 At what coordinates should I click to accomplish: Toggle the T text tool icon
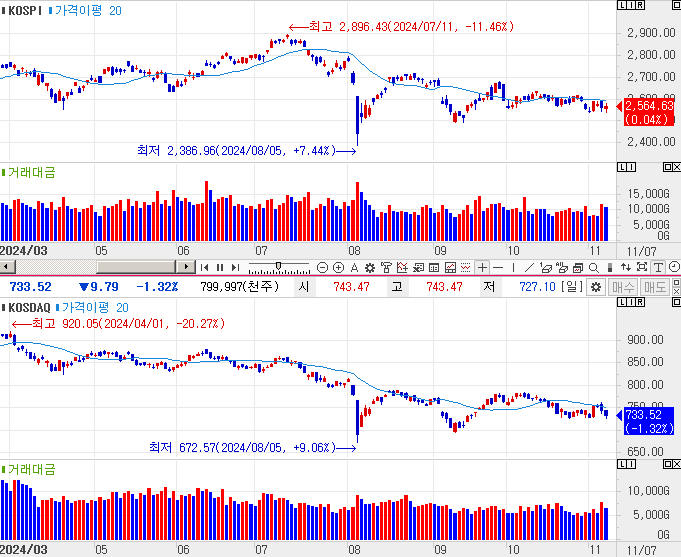coord(658,268)
